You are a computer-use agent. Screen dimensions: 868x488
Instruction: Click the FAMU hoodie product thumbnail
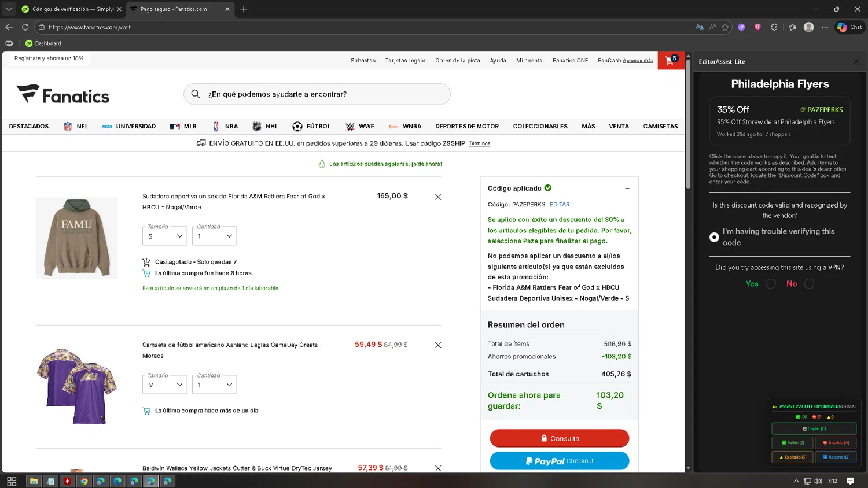click(x=76, y=238)
